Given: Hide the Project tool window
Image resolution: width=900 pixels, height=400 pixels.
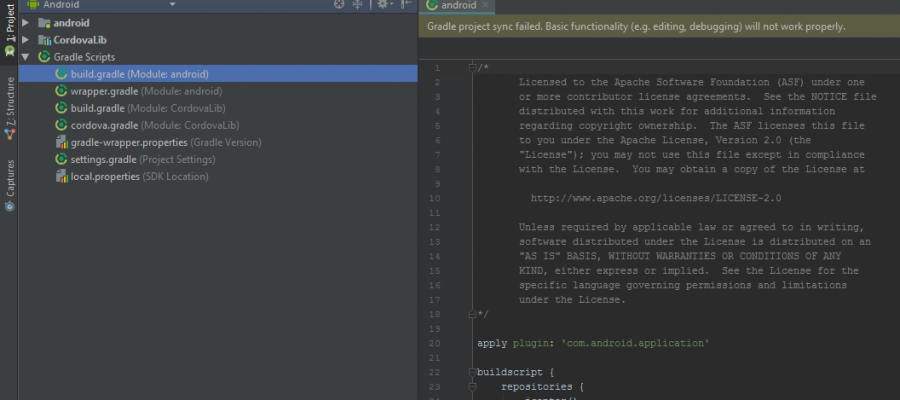Looking at the screenshot, I should [406, 5].
